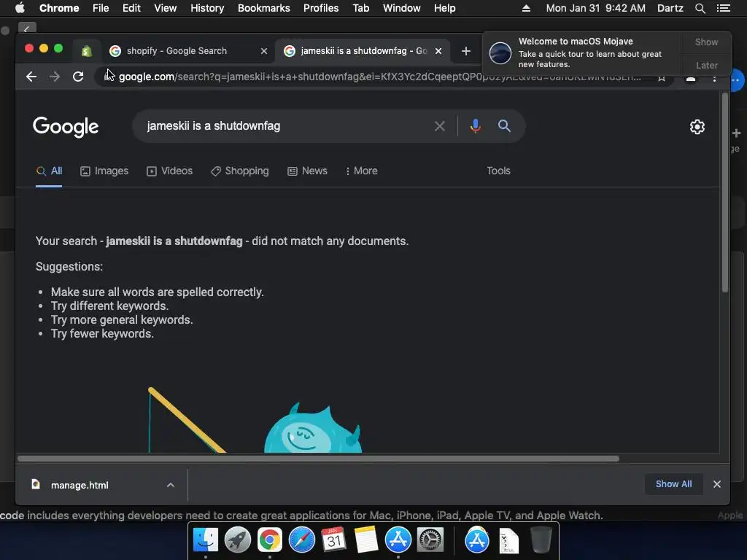
Task: Open the Edit menu
Action: click(x=131, y=8)
